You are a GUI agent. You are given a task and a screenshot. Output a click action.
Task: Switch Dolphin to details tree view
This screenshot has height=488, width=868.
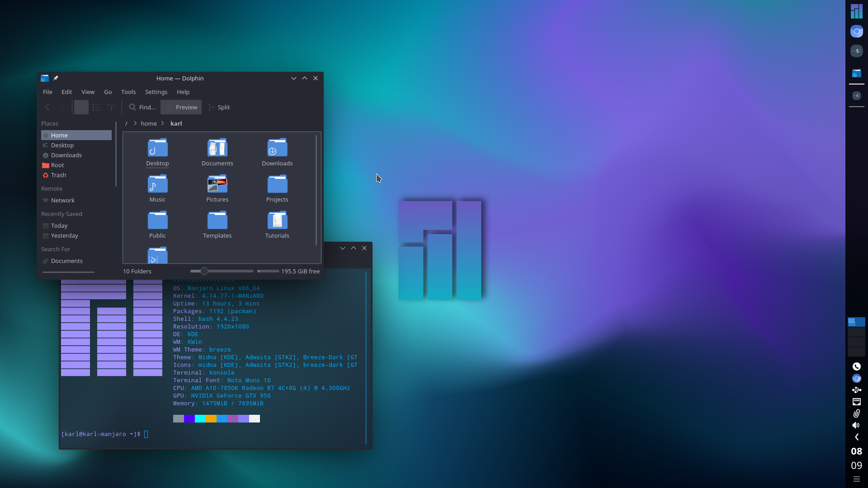coord(112,107)
